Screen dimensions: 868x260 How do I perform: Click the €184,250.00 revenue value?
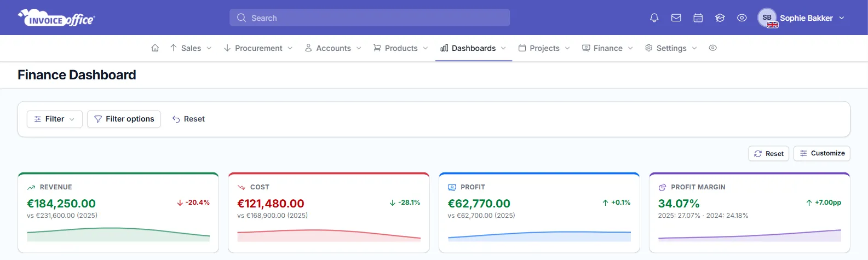(61, 204)
